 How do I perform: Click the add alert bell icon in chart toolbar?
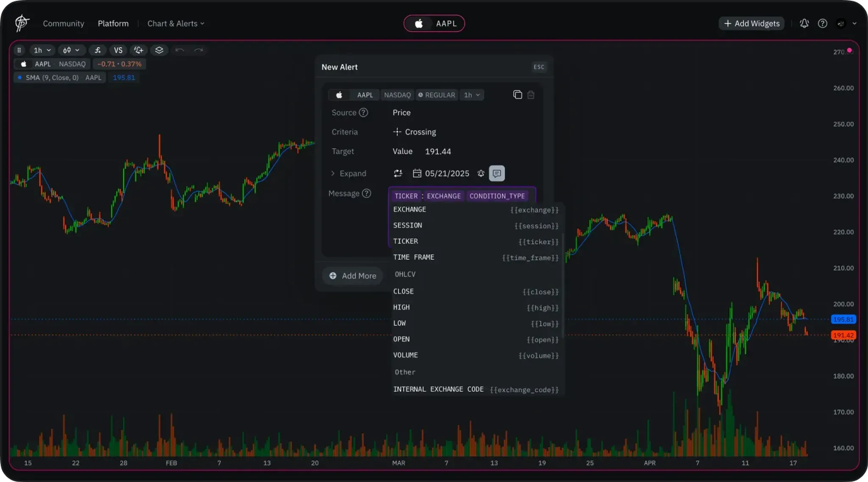pos(139,50)
